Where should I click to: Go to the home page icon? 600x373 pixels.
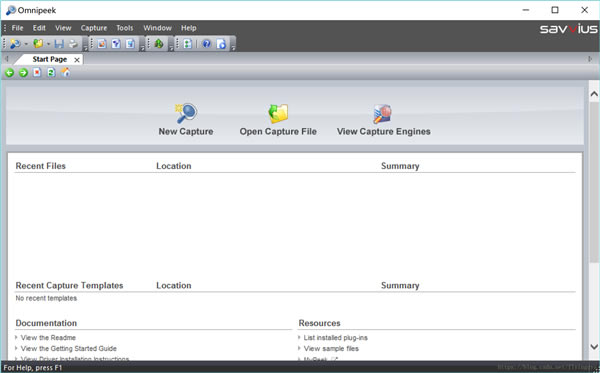[x=66, y=72]
